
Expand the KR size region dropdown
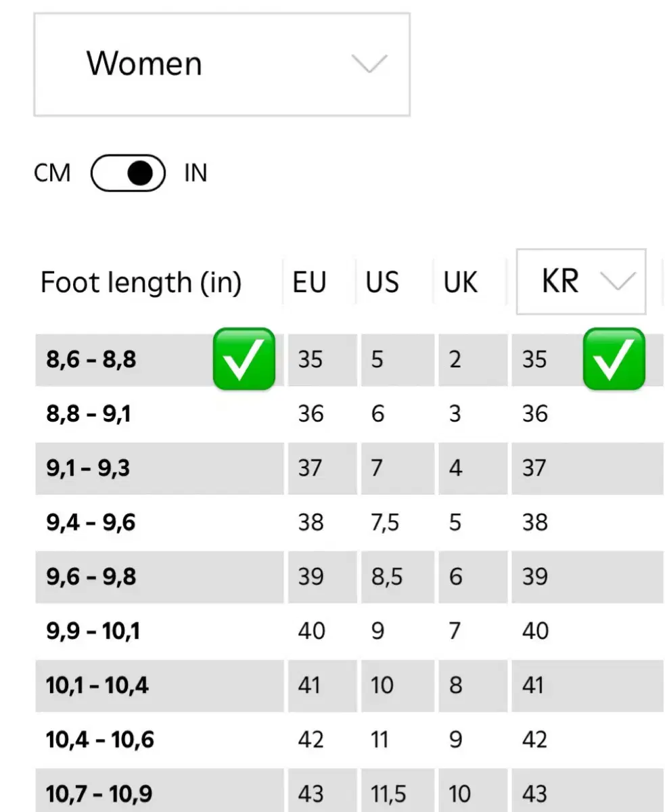[x=580, y=281]
